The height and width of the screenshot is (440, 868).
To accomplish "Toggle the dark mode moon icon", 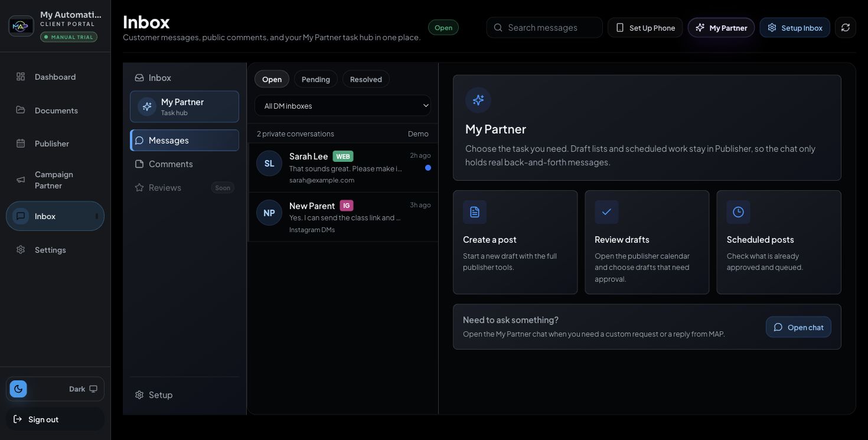I will click(18, 389).
